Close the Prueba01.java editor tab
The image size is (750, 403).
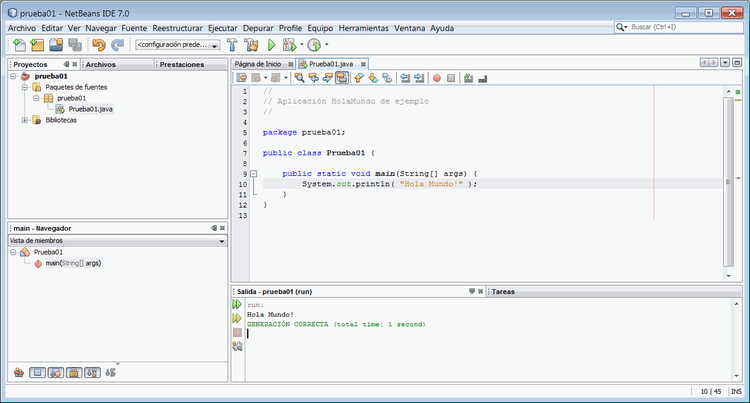pos(364,64)
